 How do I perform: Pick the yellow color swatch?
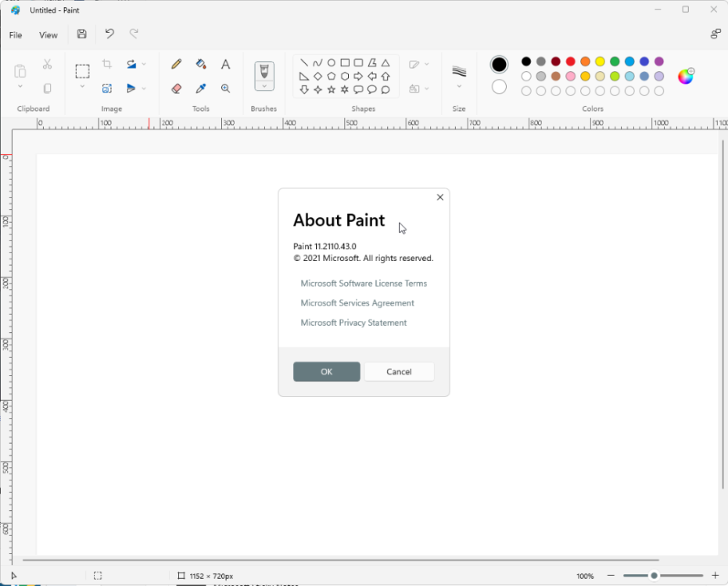600,61
